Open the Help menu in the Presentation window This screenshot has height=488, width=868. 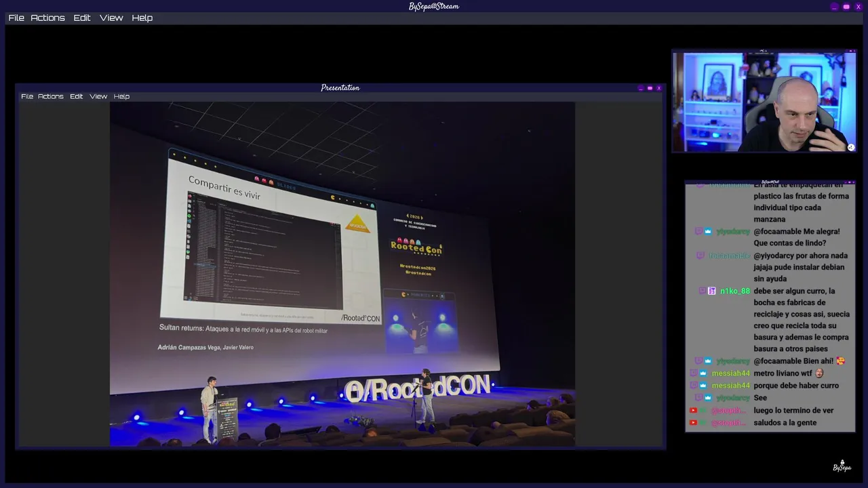121,96
